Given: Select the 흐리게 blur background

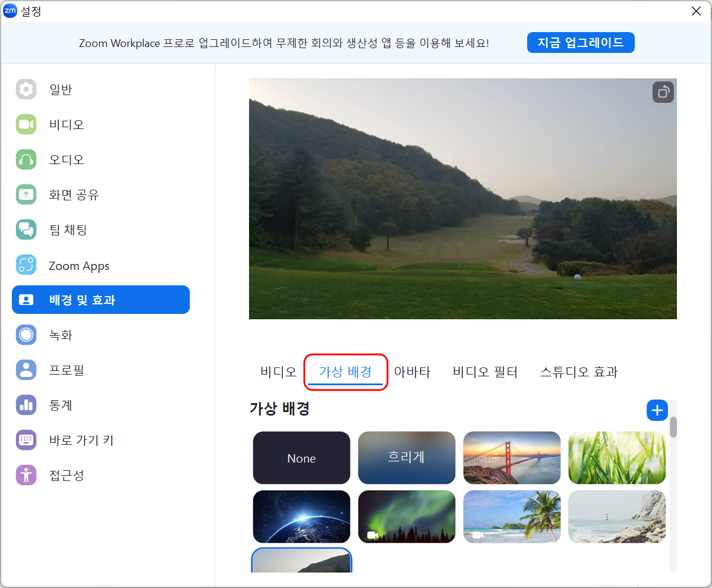Looking at the screenshot, I should coord(407,458).
